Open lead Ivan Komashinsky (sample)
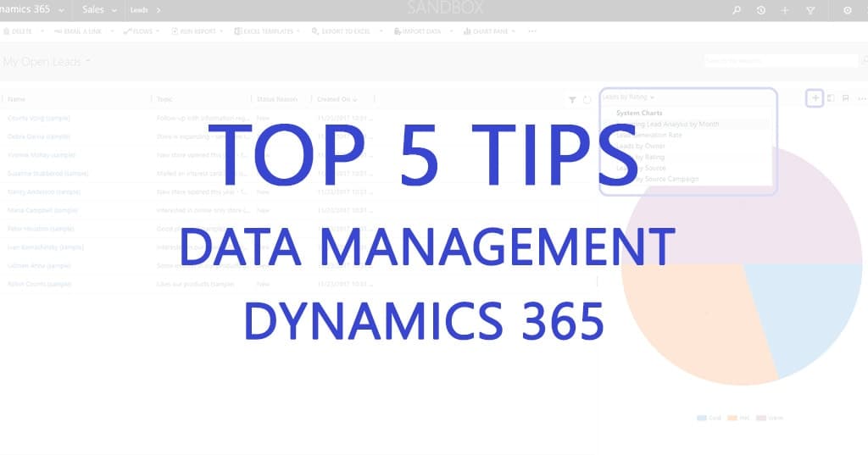This screenshot has height=455, width=868. click(46, 247)
